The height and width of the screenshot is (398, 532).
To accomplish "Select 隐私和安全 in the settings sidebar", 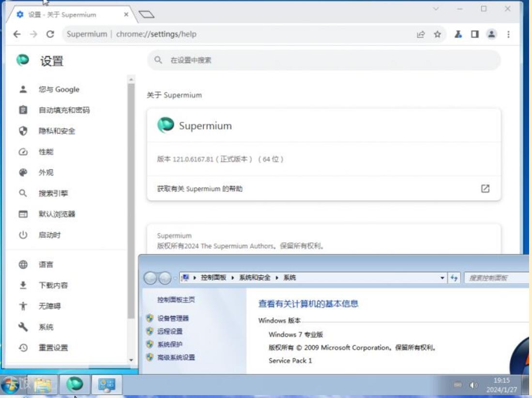I will tap(57, 131).
